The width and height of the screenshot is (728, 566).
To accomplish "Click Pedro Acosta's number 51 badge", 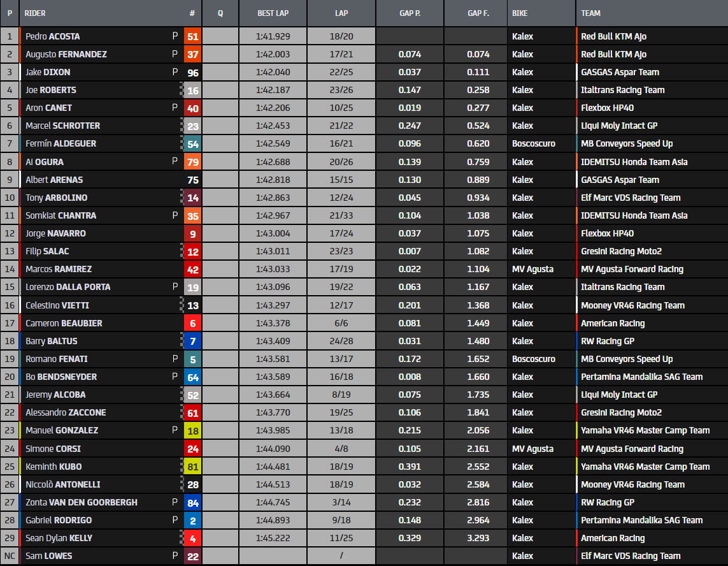I will (192, 36).
